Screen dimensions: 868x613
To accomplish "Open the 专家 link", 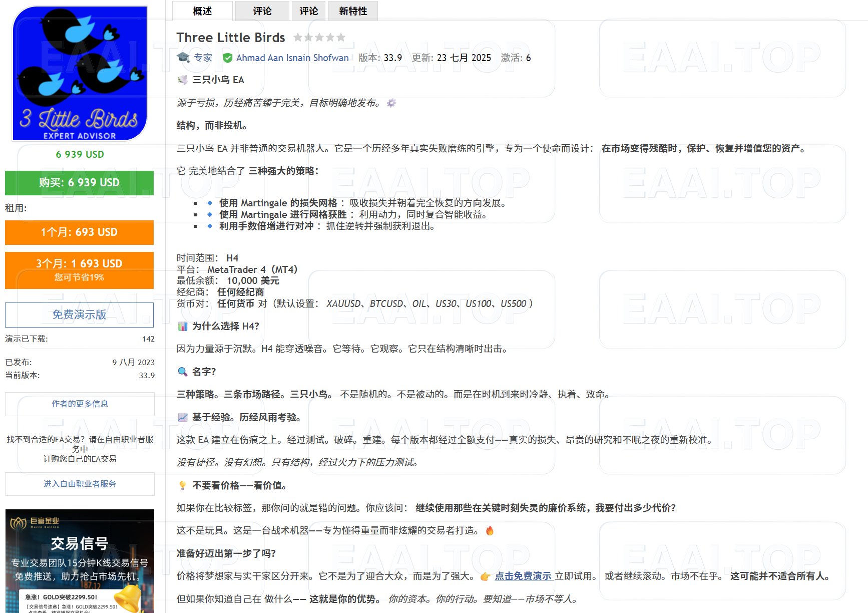I will [203, 58].
